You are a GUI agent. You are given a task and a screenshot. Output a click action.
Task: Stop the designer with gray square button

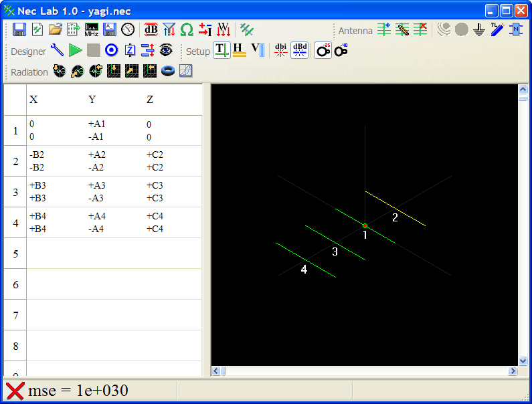point(94,51)
